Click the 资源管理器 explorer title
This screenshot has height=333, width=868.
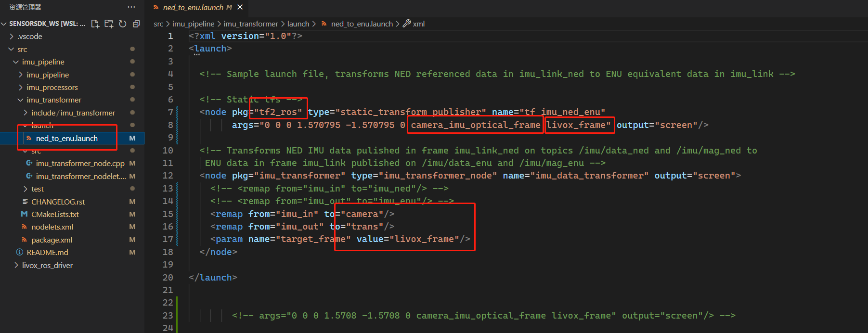[x=25, y=7]
